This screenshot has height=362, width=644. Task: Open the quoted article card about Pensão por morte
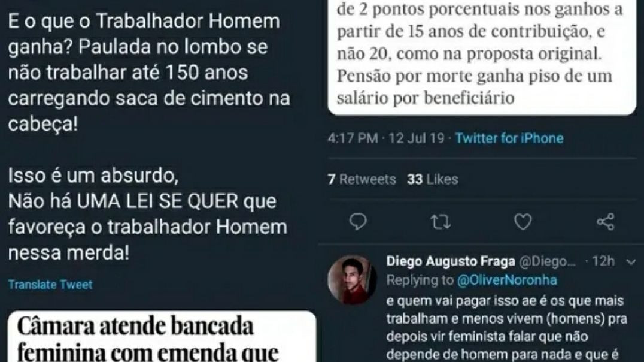482,57
